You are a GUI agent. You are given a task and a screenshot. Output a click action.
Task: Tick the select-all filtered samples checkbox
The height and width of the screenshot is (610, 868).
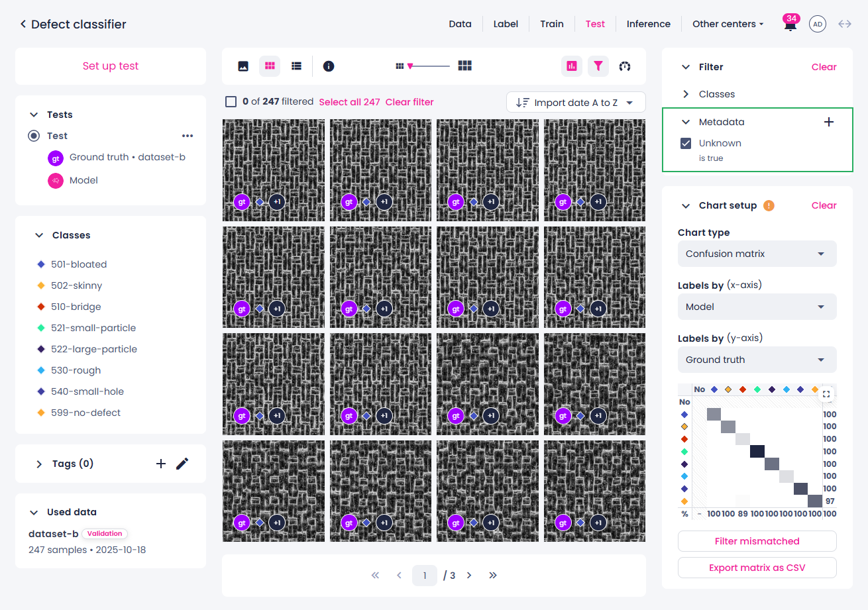pyautogui.click(x=231, y=102)
